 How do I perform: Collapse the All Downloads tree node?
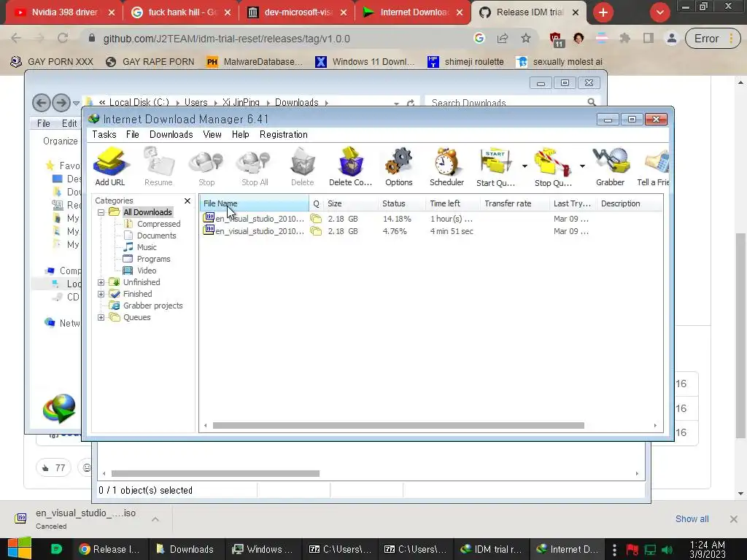(x=101, y=212)
